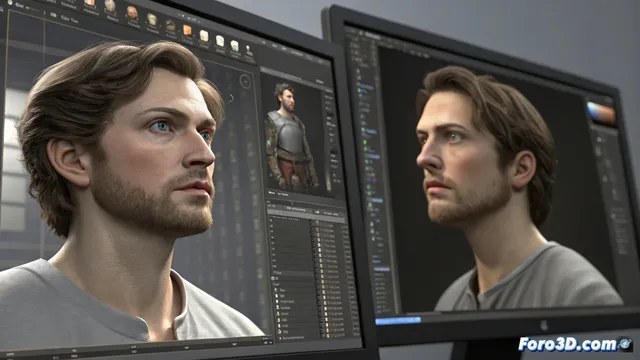Viewport: 640px width, 360px height.
Task: Select the orange material icon in the left monitor shelf
Action: coord(187,30)
